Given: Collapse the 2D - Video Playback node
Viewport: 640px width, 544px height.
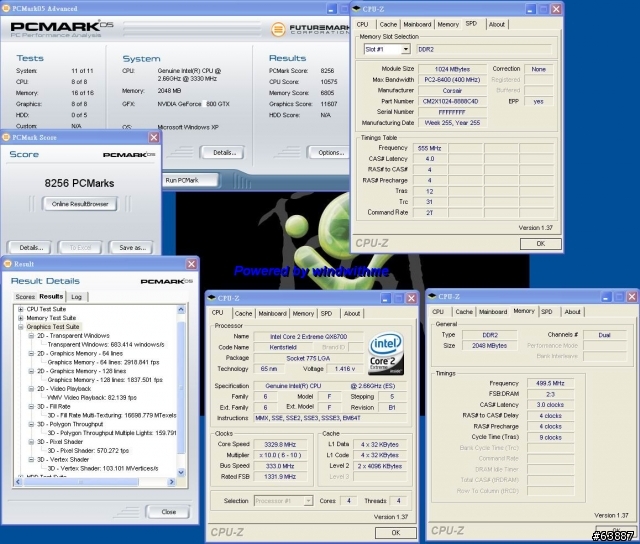Looking at the screenshot, I should tap(31, 389).
